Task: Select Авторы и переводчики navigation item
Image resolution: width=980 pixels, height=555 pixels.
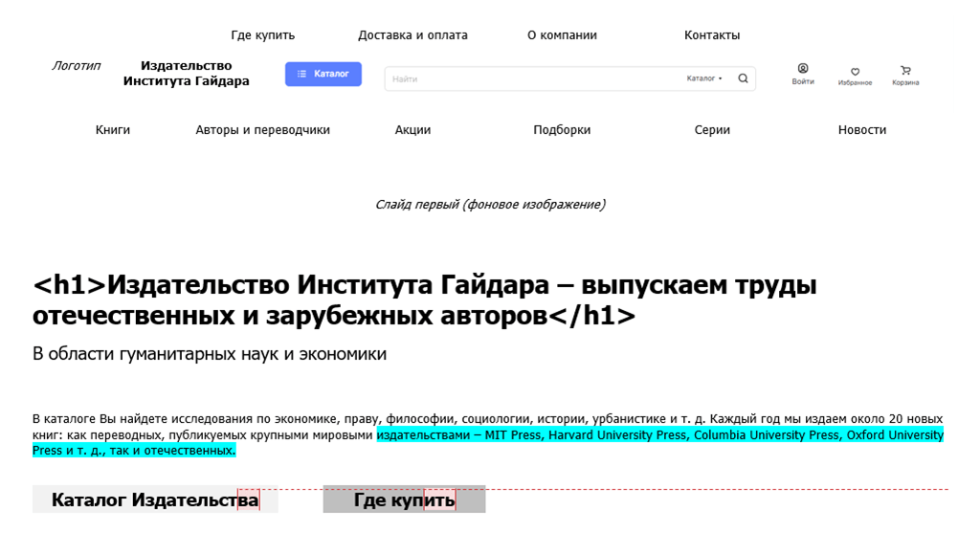Action: (x=262, y=130)
